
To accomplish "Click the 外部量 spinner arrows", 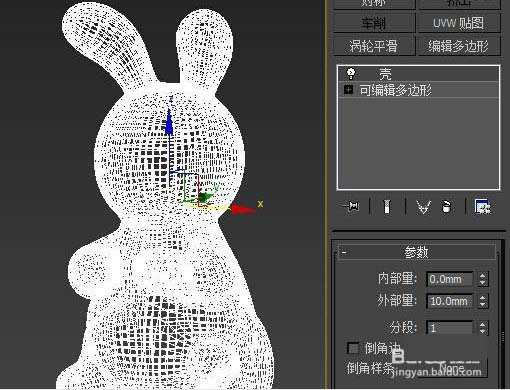I will [482, 301].
